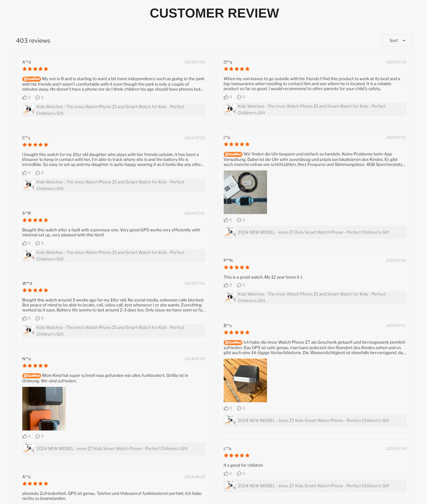Click thumbs-up on O**a's review

(x=226, y=97)
